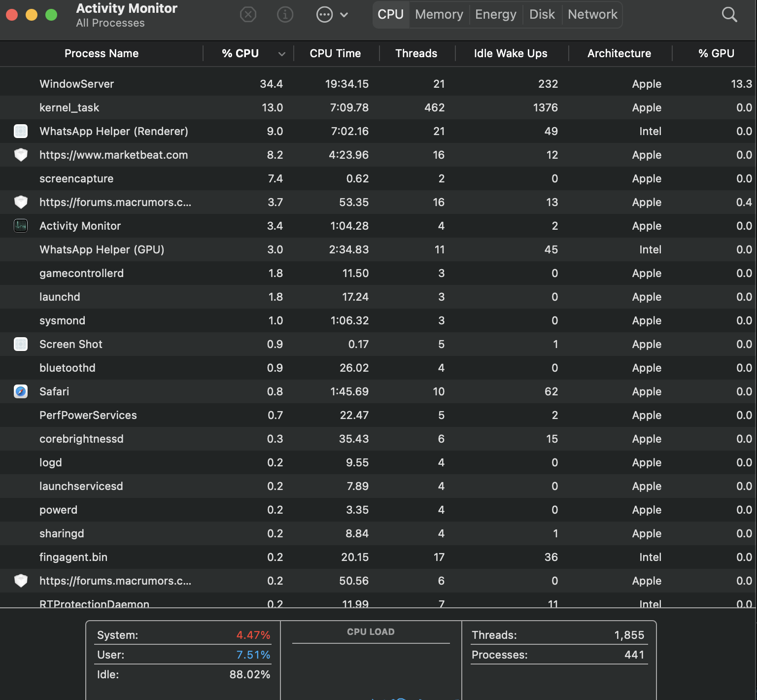Sort by Threads column header
Screen dimensions: 757x700
point(416,53)
